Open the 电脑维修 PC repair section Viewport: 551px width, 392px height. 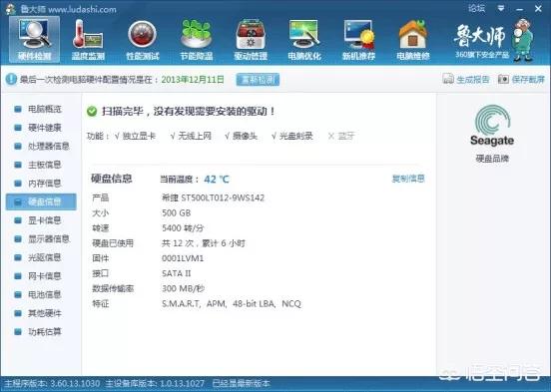(x=413, y=40)
